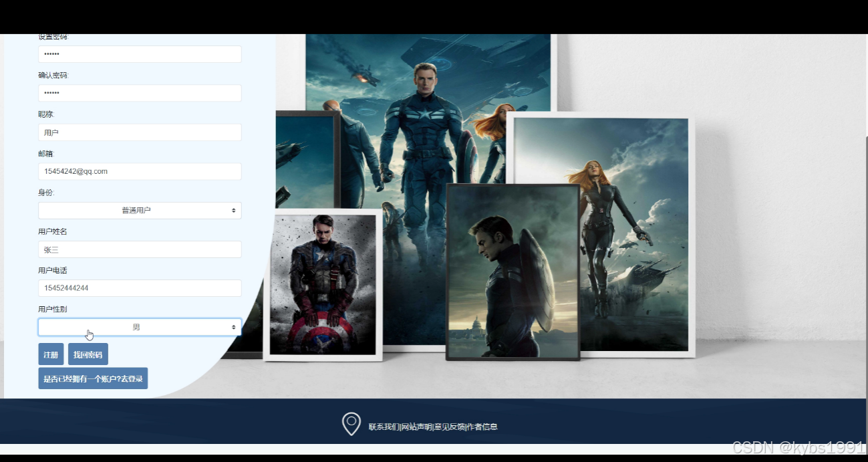Image resolution: width=868 pixels, height=462 pixels.
Task: Click the 身份 label text
Action: [46, 193]
